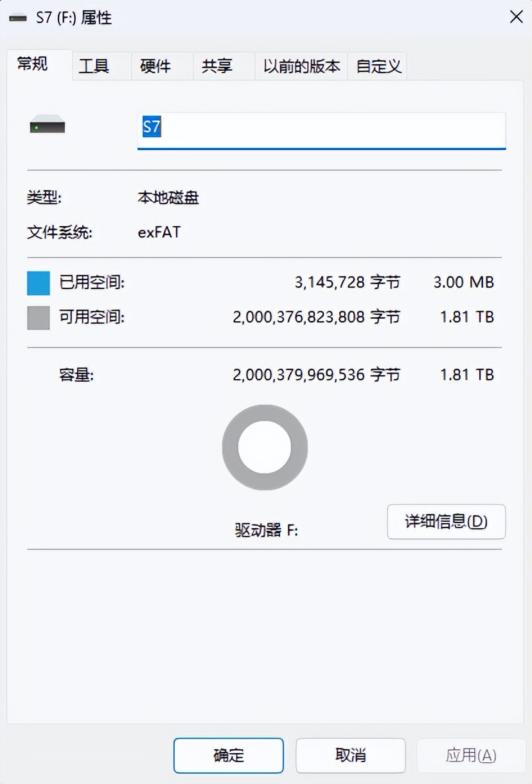Apply settings via the 应用(A) button
Viewport: 532px width, 784px height.
471,756
